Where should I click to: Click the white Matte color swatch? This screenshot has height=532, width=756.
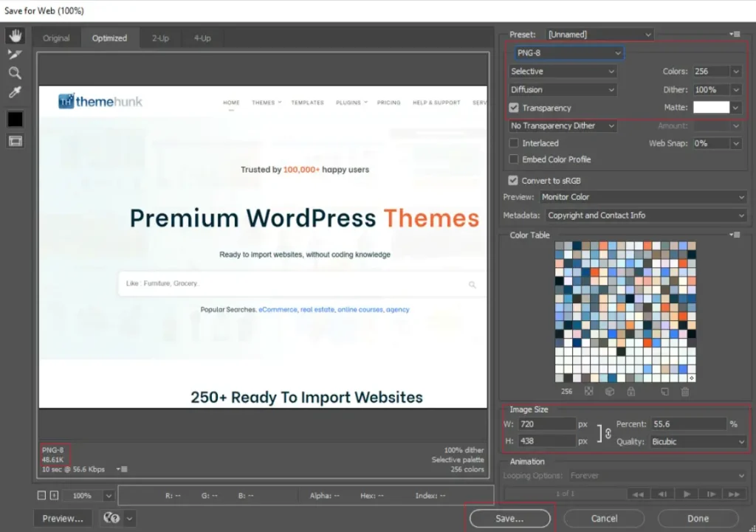point(710,108)
